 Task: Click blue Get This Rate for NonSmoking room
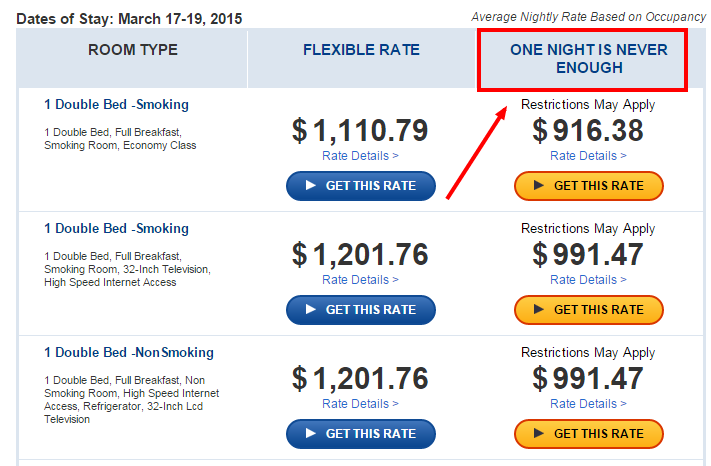tap(360, 434)
